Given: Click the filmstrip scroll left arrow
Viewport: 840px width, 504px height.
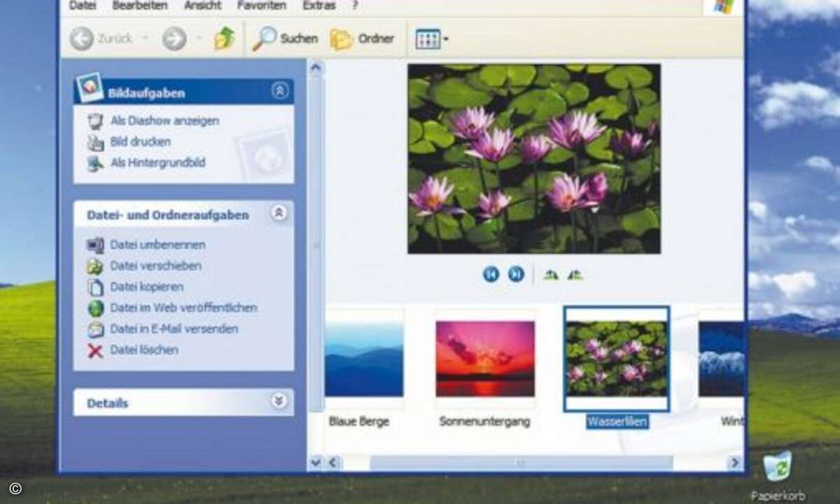Looking at the screenshot, I should (x=333, y=462).
